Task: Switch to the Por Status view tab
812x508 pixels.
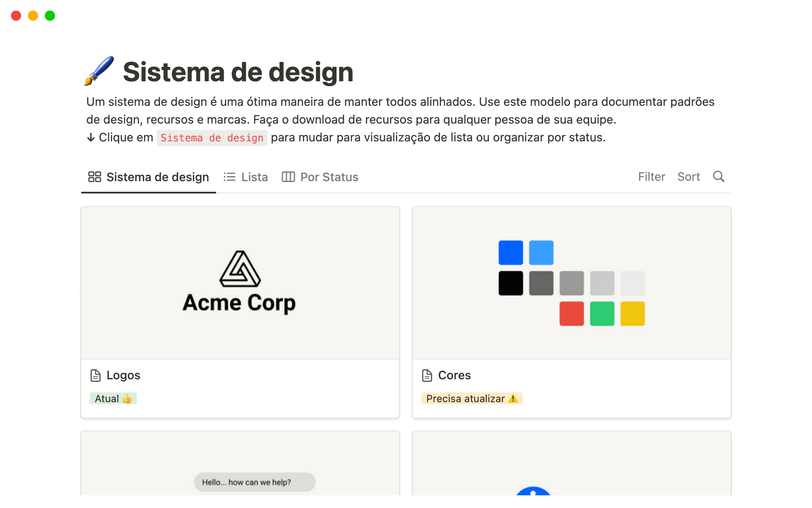Action: [x=329, y=177]
